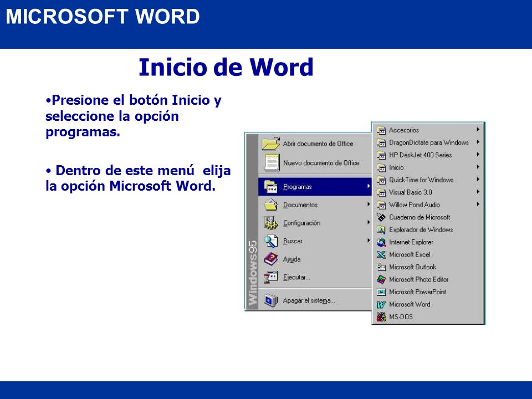Open Microsoft Outlook label in programs list
The image size is (532, 399).
[412, 267]
